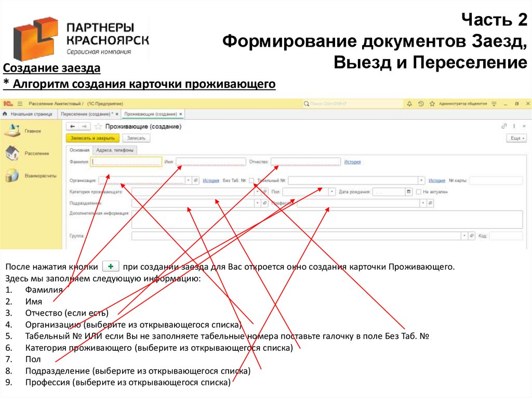Screen dimensions: 532x398
Task: Click the Записать button
Action: click(x=136, y=139)
